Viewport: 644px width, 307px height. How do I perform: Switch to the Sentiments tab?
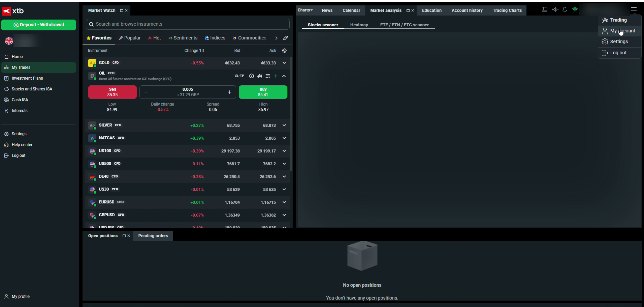point(183,38)
